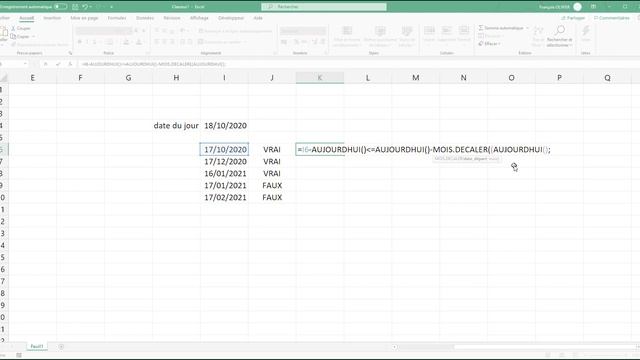Click the Trier et filtrer icon
This screenshot has height=360, width=640.
[538, 31]
